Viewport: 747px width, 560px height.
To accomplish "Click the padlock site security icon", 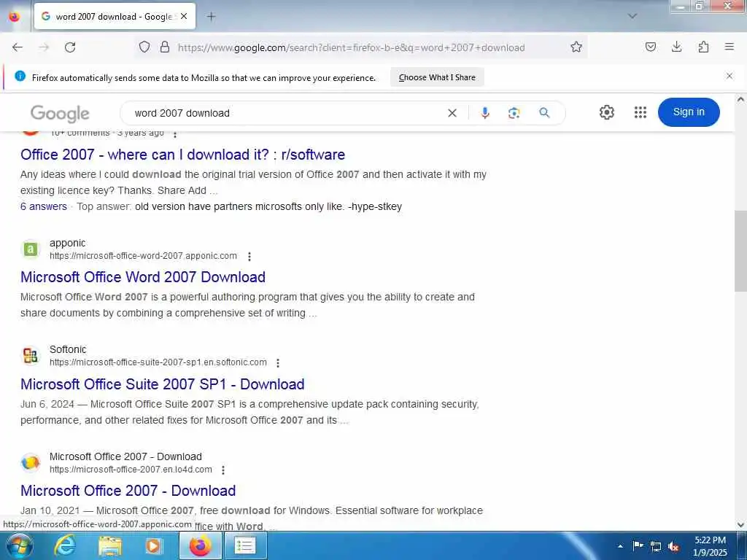I will 165,47.
